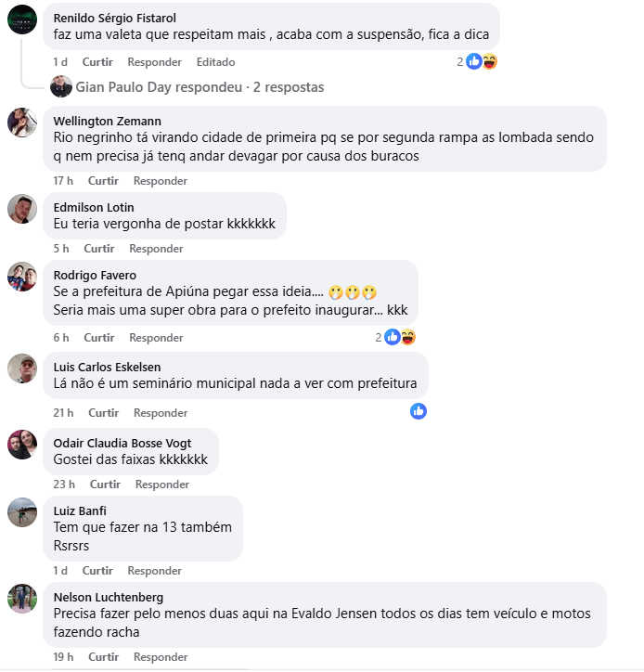Click laughing emoji reaction on Renildo's comment

click(489, 61)
